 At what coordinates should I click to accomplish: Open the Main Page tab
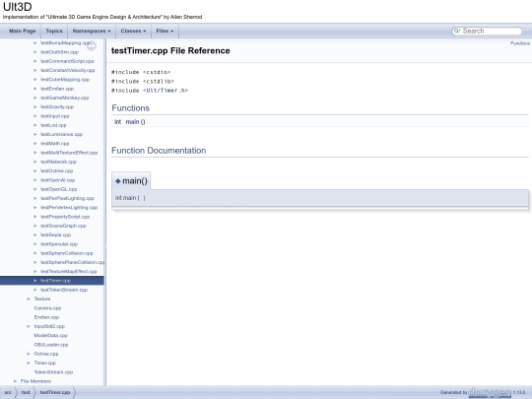[x=22, y=31]
